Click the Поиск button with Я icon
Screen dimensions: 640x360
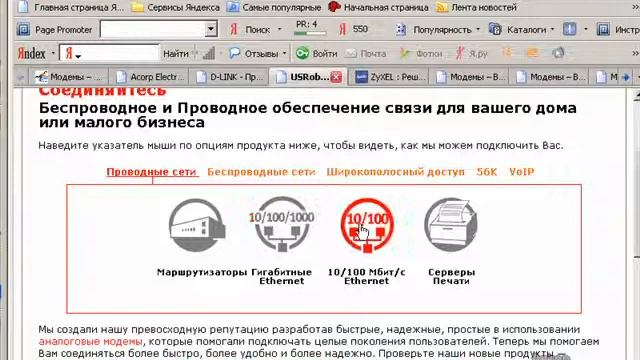tap(250, 29)
